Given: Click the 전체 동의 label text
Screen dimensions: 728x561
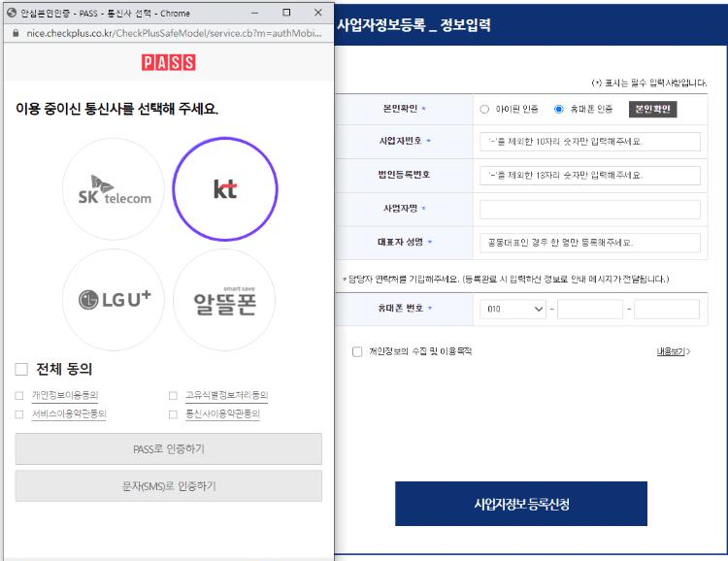Looking at the screenshot, I should [64, 369].
